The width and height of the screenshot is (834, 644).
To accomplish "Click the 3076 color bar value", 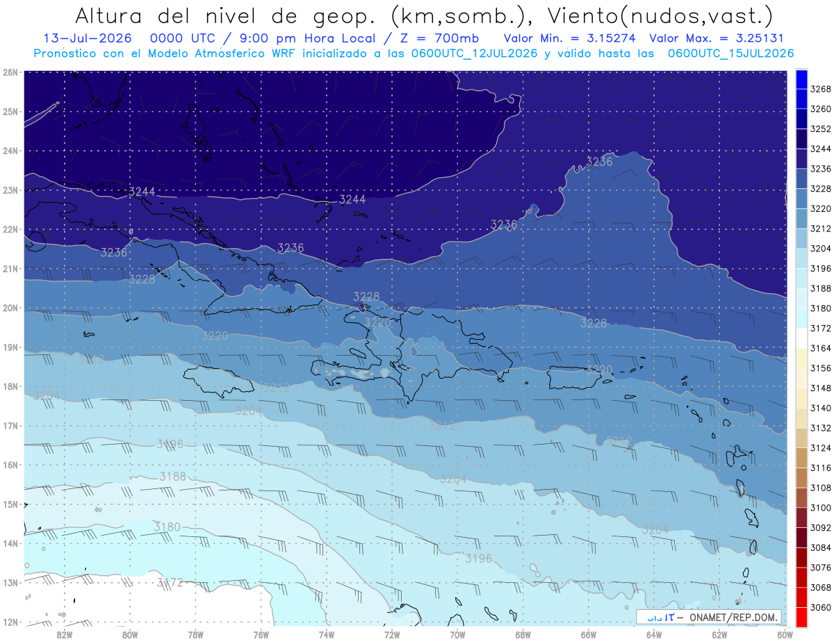I will click(821, 568).
